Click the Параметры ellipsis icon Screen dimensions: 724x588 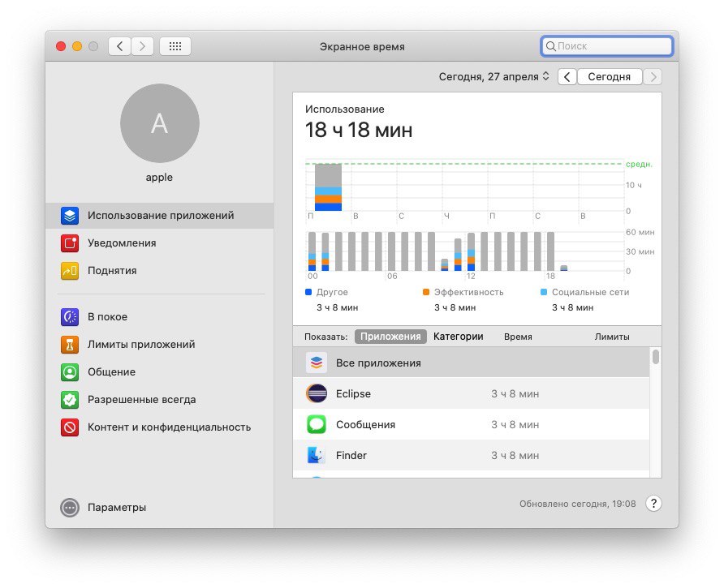pos(70,508)
